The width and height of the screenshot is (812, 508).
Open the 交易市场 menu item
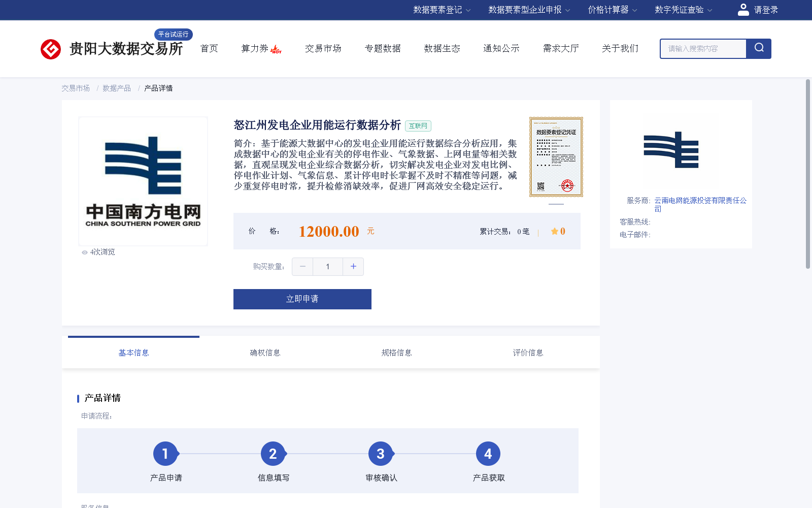click(x=323, y=48)
